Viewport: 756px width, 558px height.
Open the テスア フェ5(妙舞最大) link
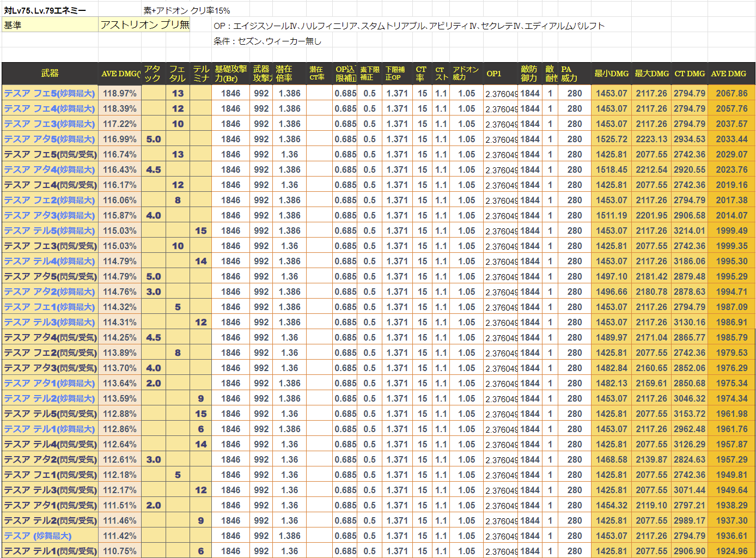pos(50,93)
